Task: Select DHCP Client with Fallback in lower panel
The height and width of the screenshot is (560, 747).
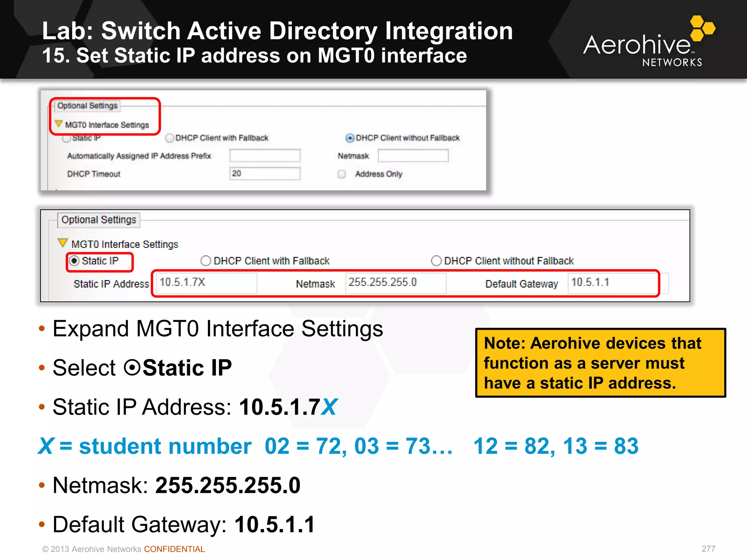Action: click(206, 261)
